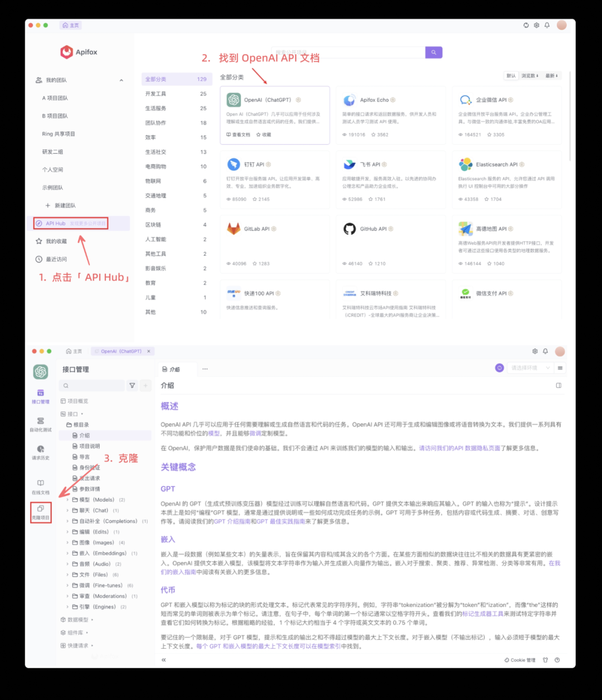Click 收藏 on the OpenAI card
The width and height of the screenshot is (602, 700).
point(264,135)
